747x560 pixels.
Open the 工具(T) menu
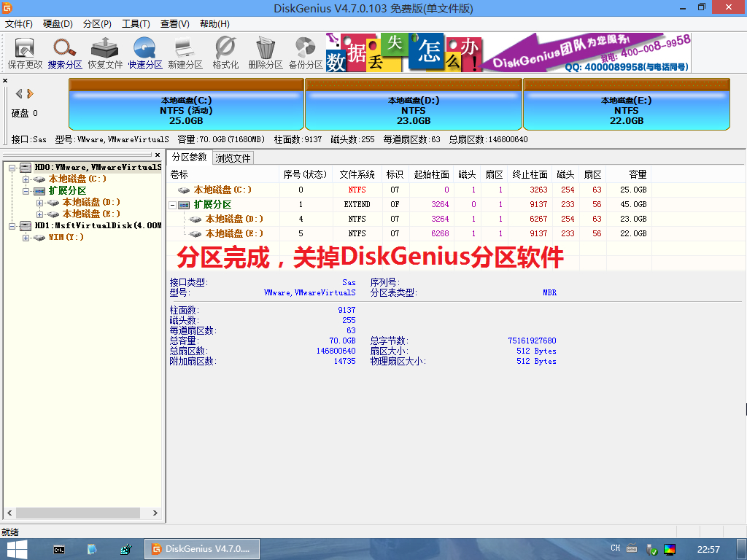pos(136,24)
